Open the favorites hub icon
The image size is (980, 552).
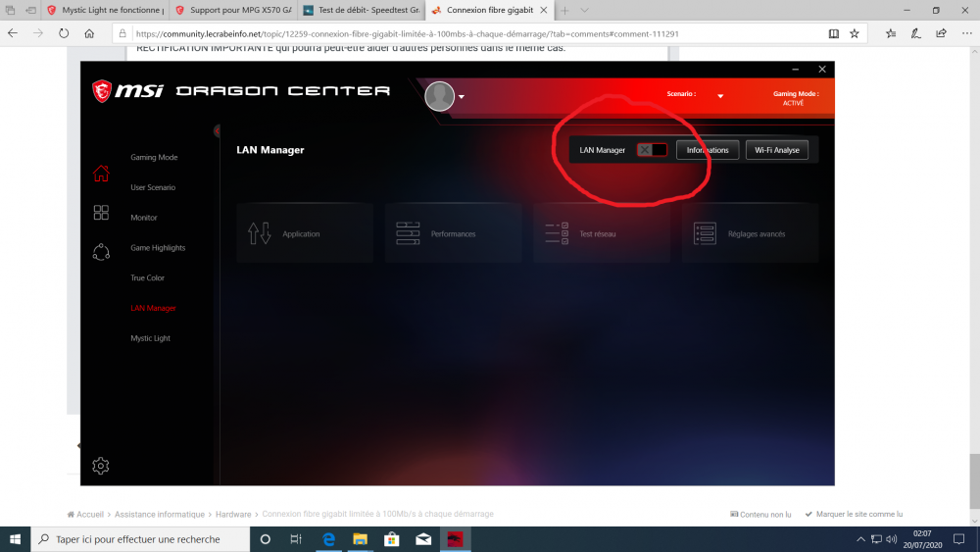[x=891, y=33]
